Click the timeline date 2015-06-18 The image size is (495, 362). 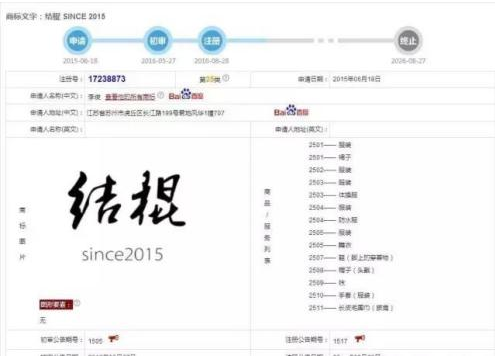80,61
